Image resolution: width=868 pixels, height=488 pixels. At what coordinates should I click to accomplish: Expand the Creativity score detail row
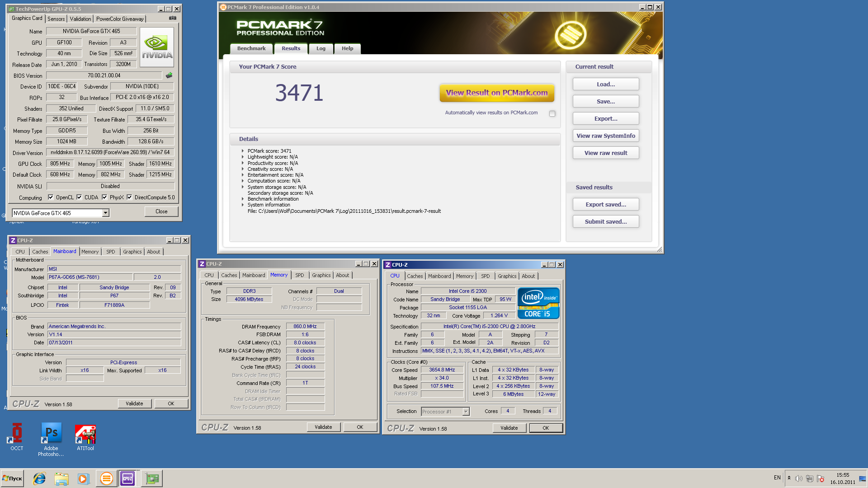tap(243, 169)
